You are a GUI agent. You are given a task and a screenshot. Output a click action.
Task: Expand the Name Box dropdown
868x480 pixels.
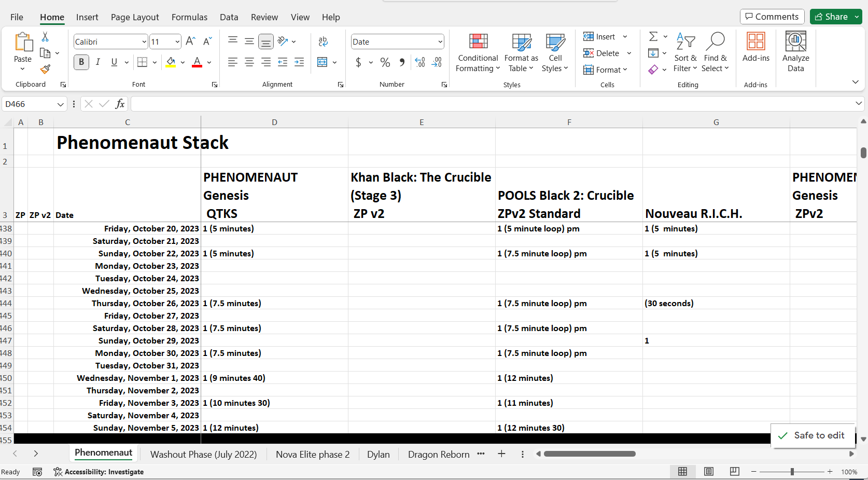(x=60, y=104)
